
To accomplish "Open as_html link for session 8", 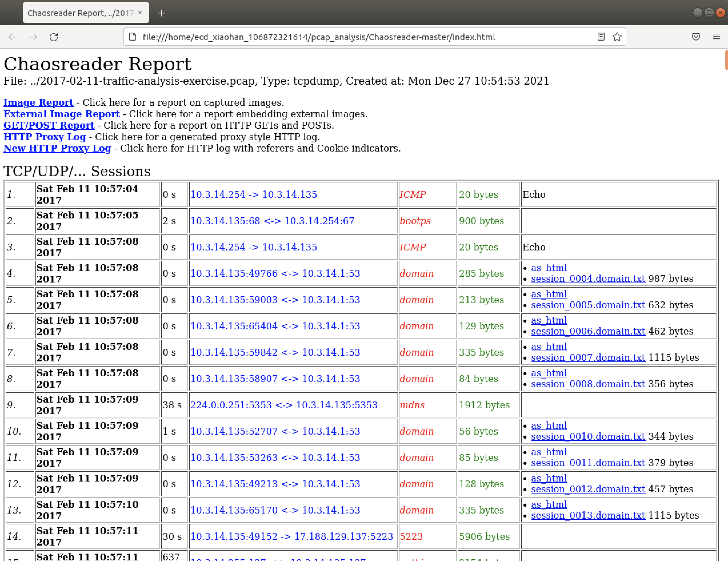I will pyautogui.click(x=549, y=373).
